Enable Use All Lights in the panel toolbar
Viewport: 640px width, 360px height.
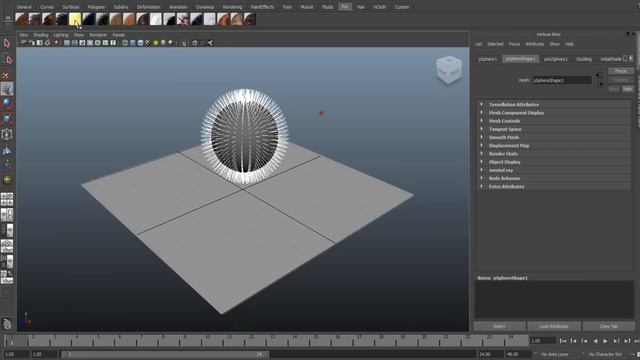[x=156, y=42]
